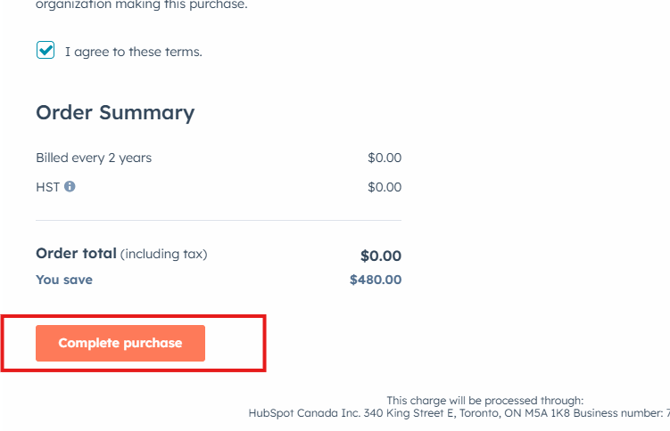Click the 'I agree to these terms' label

pos(133,51)
